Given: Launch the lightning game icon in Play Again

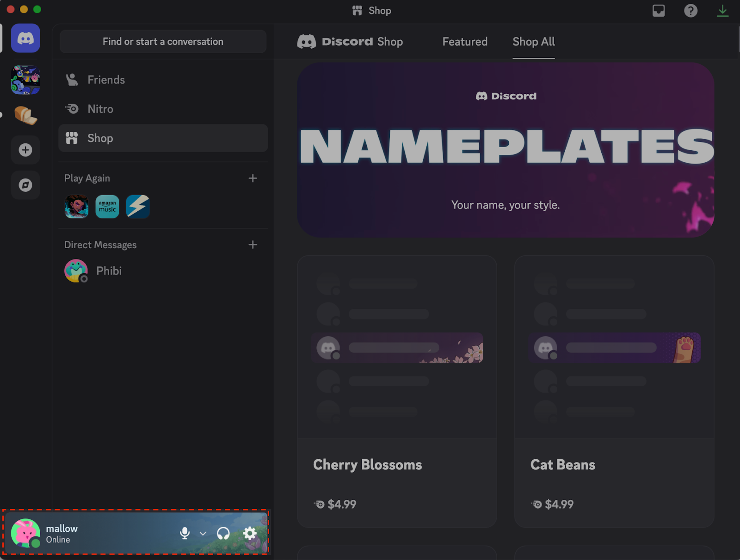Looking at the screenshot, I should pyautogui.click(x=137, y=206).
